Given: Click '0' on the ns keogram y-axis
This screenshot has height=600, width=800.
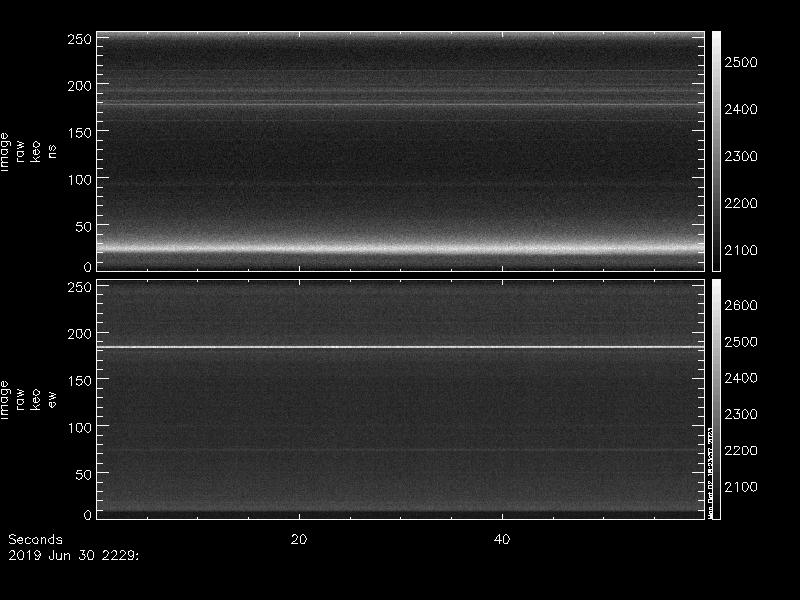Looking at the screenshot, I should click(87, 266).
